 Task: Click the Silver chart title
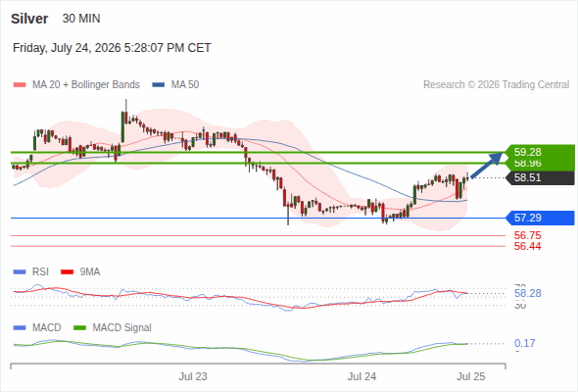coord(29,19)
